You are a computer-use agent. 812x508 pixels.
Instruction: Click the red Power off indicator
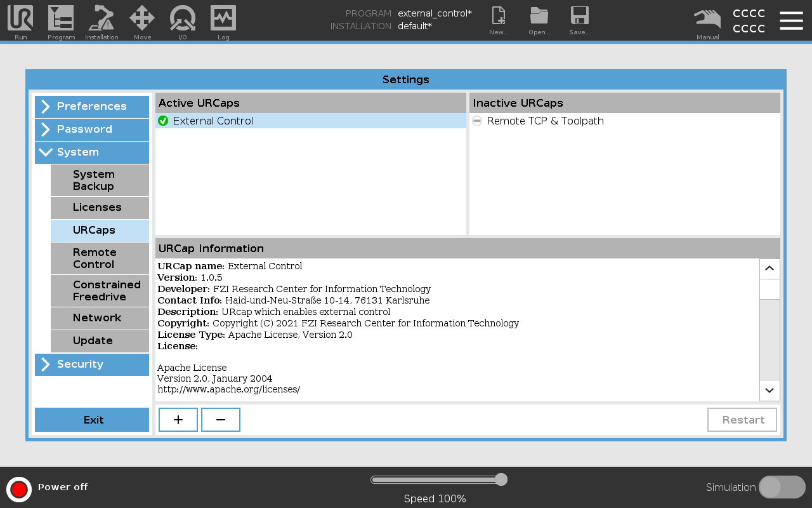[x=19, y=490]
